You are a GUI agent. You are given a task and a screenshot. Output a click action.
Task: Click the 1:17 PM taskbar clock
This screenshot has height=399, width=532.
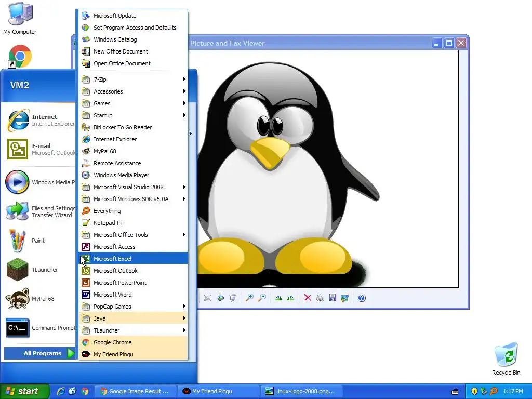click(x=513, y=391)
